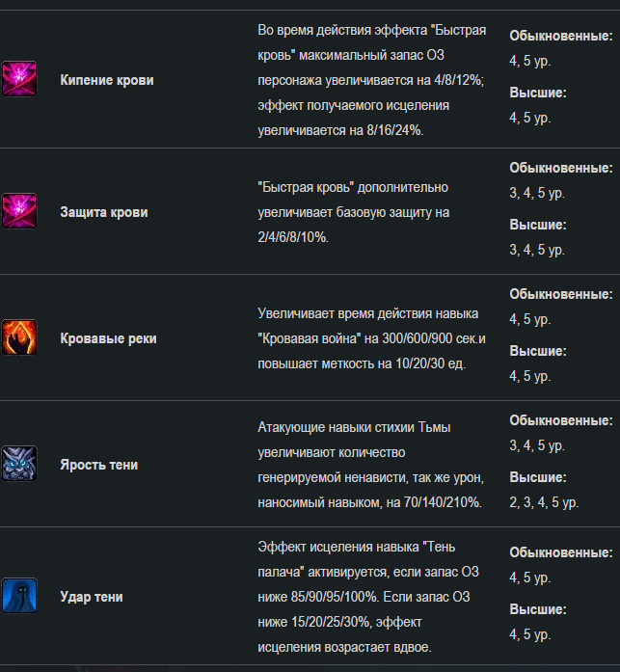Click Обыкновенные label in Удар тени row

561,552
